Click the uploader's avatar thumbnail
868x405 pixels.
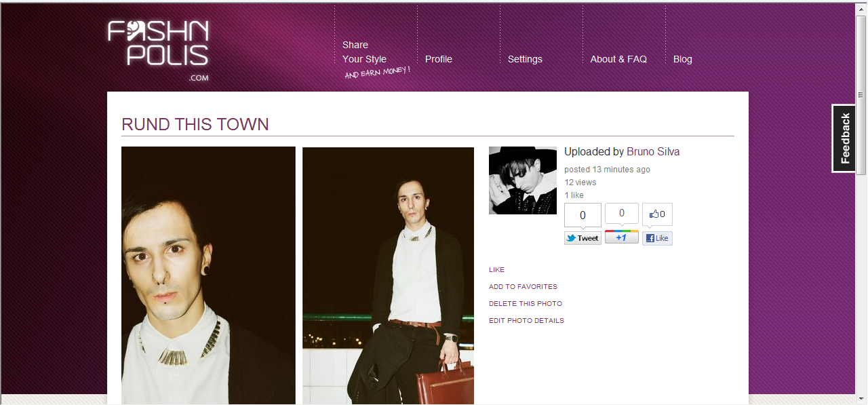[523, 180]
